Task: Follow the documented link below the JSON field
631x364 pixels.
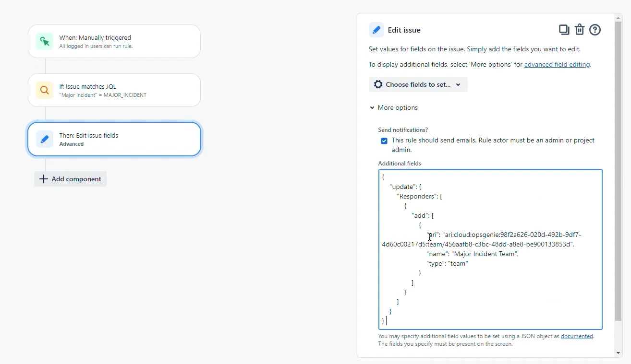Action: (x=577, y=336)
